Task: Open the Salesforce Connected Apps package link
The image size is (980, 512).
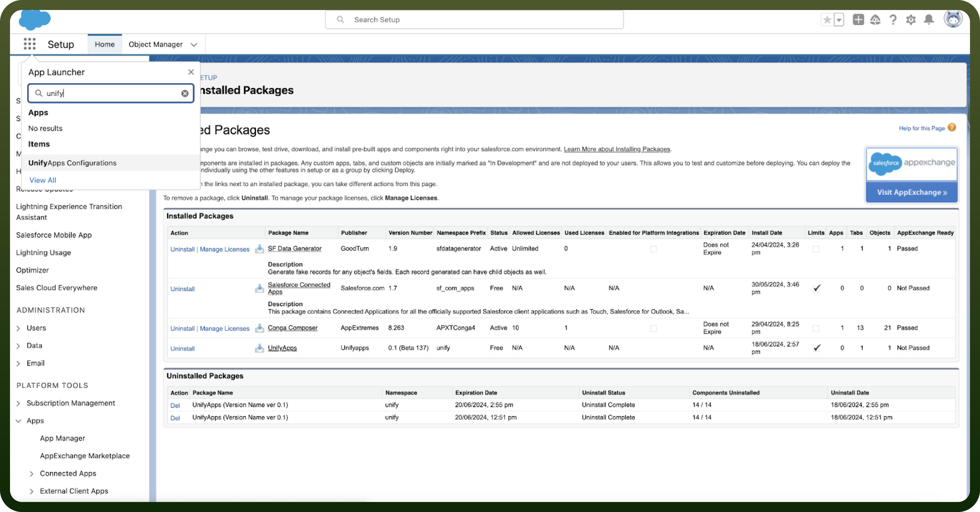Action: (x=299, y=288)
